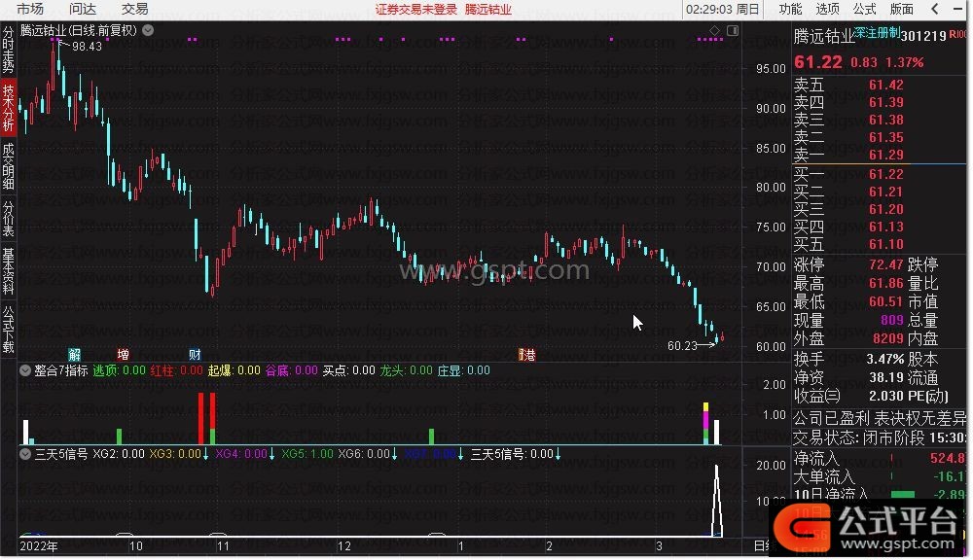
Task: Click the 涨停 value 72.47
Action: coord(886,264)
